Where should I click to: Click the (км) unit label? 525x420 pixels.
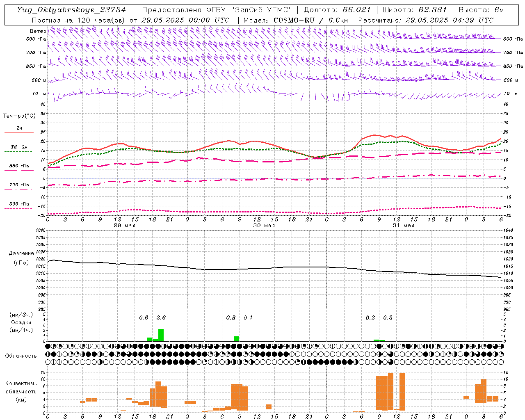(21, 399)
